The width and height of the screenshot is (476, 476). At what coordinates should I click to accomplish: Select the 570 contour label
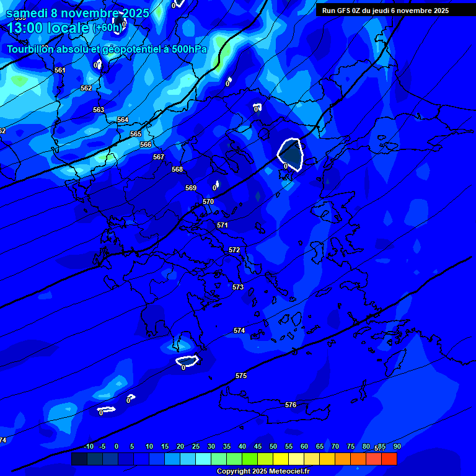208,201
